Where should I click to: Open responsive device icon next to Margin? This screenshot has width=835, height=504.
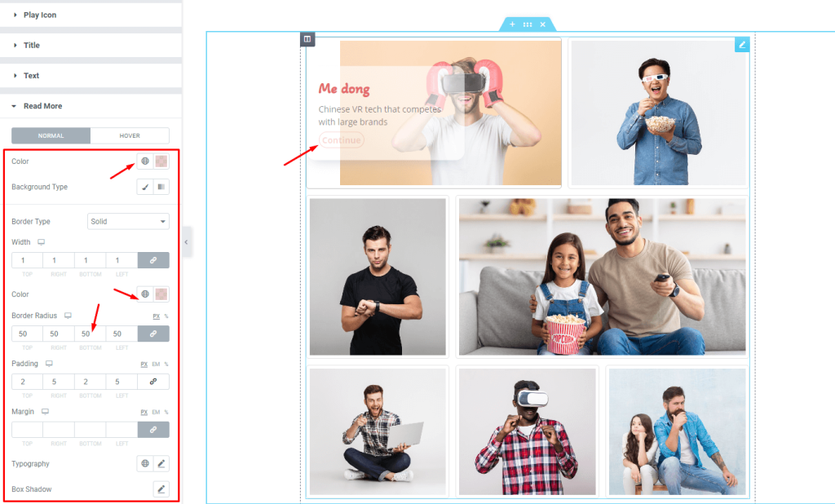pyautogui.click(x=46, y=411)
